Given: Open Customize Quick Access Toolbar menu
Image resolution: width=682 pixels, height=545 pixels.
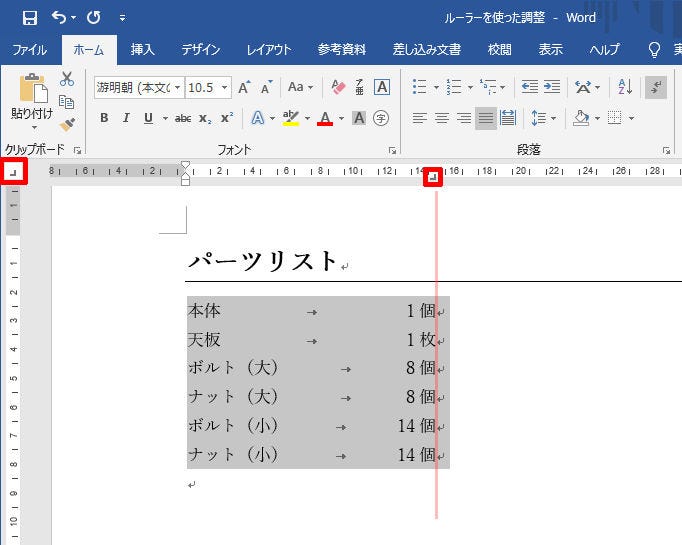Looking at the screenshot, I should (122, 18).
